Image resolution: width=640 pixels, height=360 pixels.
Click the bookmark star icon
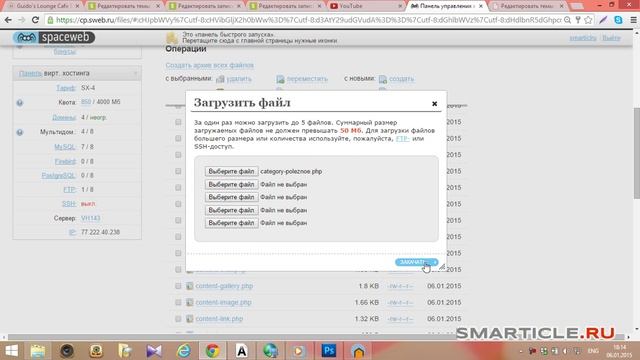(588, 20)
